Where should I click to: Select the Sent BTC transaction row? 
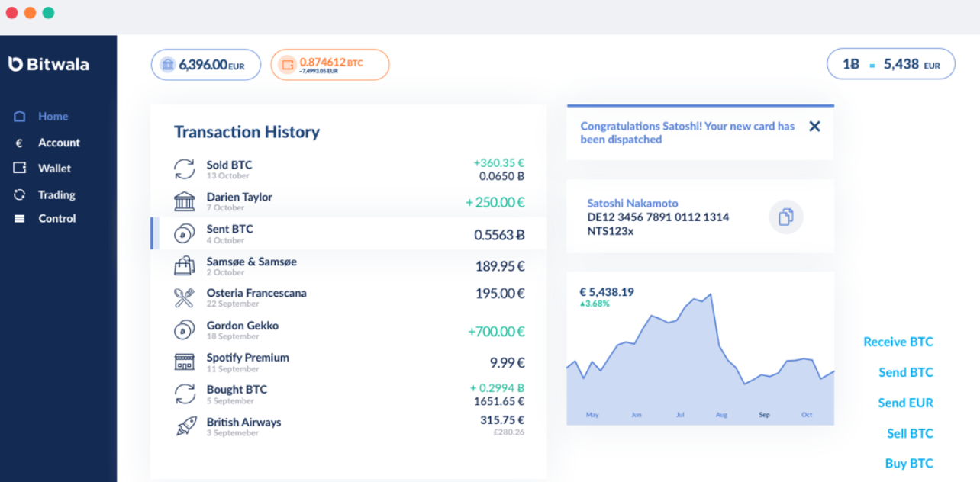[349, 233]
